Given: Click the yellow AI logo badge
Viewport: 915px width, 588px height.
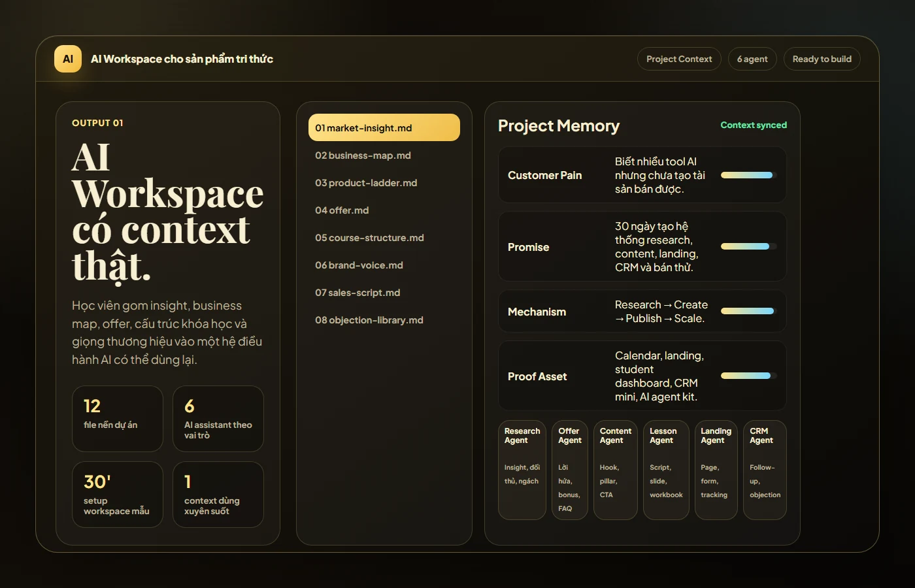Looking at the screenshot, I should (x=68, y=59).
